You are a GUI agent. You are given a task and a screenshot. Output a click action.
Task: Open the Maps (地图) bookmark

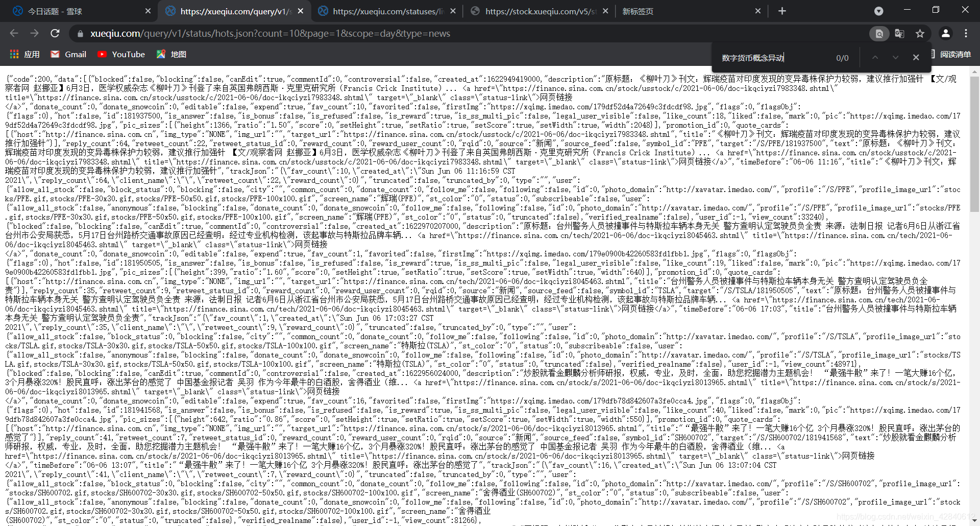click(x=171, y=54)
